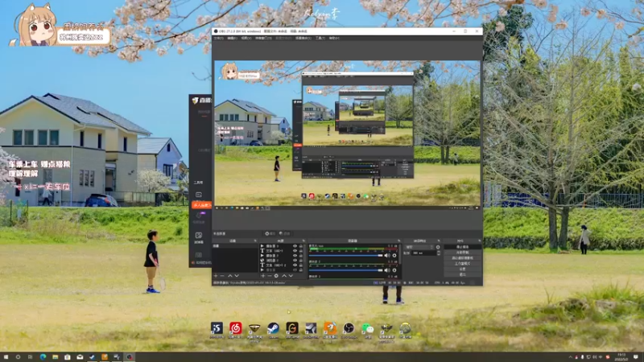Screen dimensions: 644x362
Task: Click the 退出 button in Controls dock
Action: pos(462,274)
